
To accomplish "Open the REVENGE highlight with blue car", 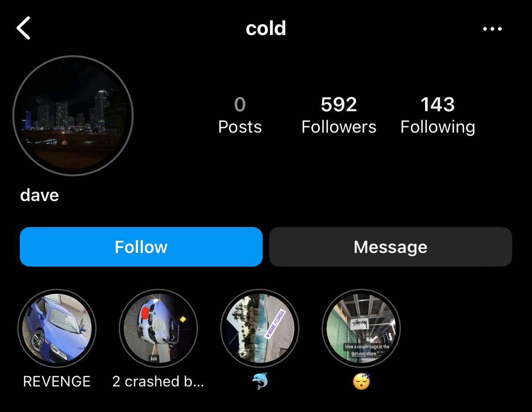I will (x=57, y=328).
